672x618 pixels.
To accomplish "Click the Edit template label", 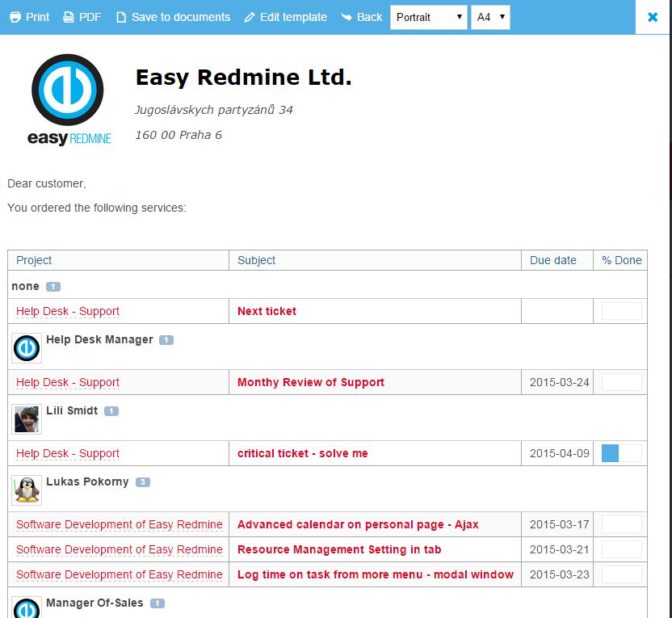I will [293, 17].
